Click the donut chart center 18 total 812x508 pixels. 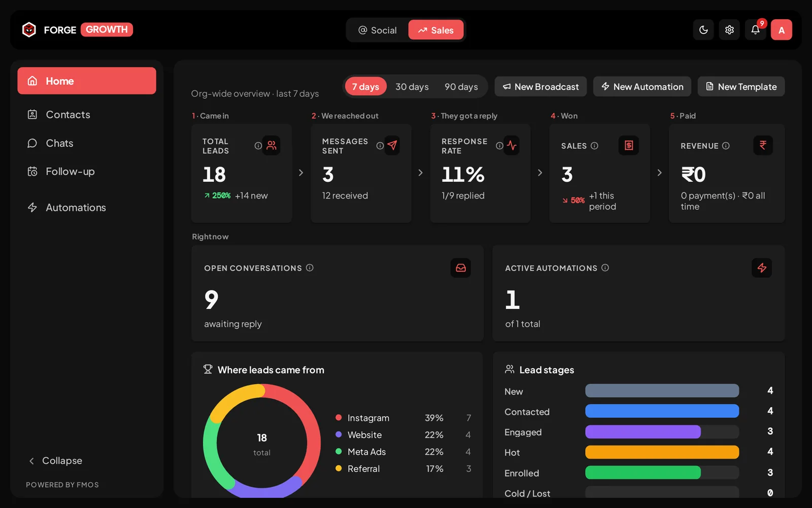coord(262,444)
